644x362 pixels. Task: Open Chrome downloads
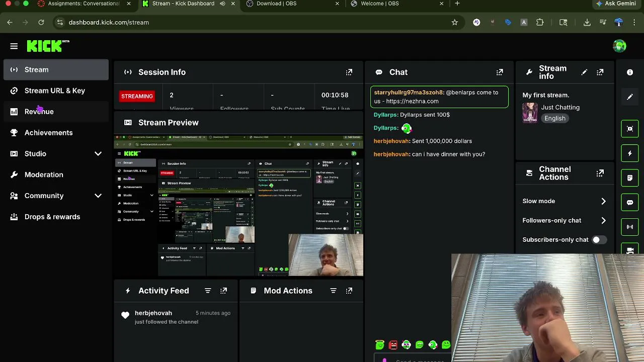pyautogui.click(x=587, y=22)
